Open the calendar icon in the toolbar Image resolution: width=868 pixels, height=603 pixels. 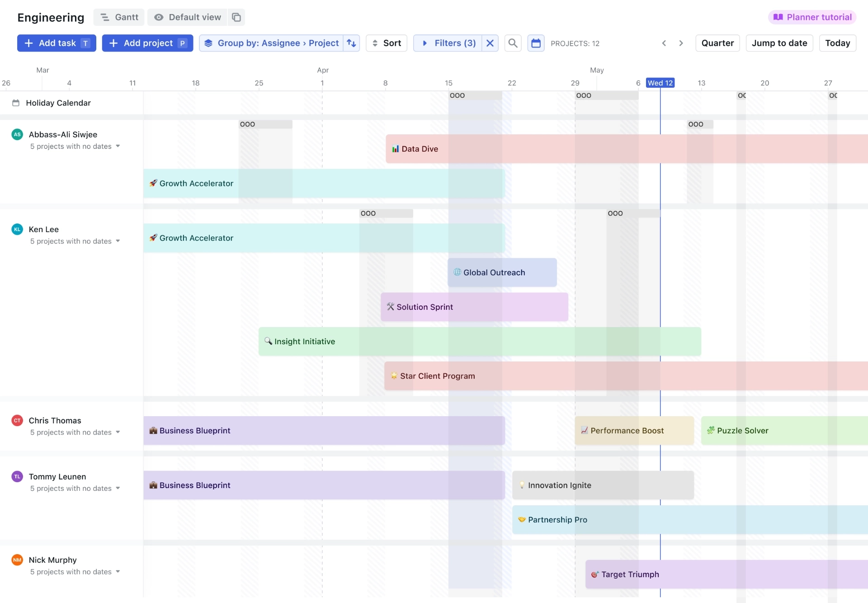(536, 43)
